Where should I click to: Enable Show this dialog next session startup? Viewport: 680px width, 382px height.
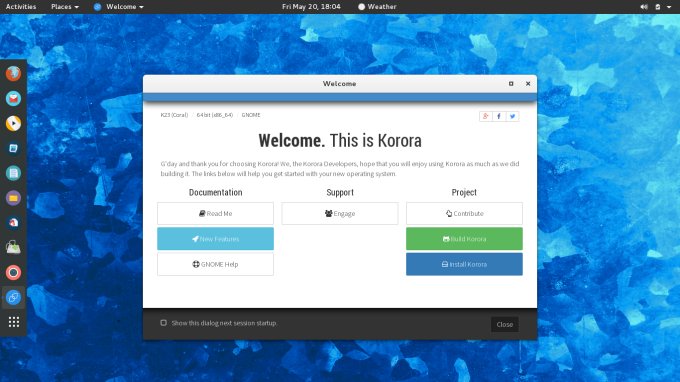point(163,323)
